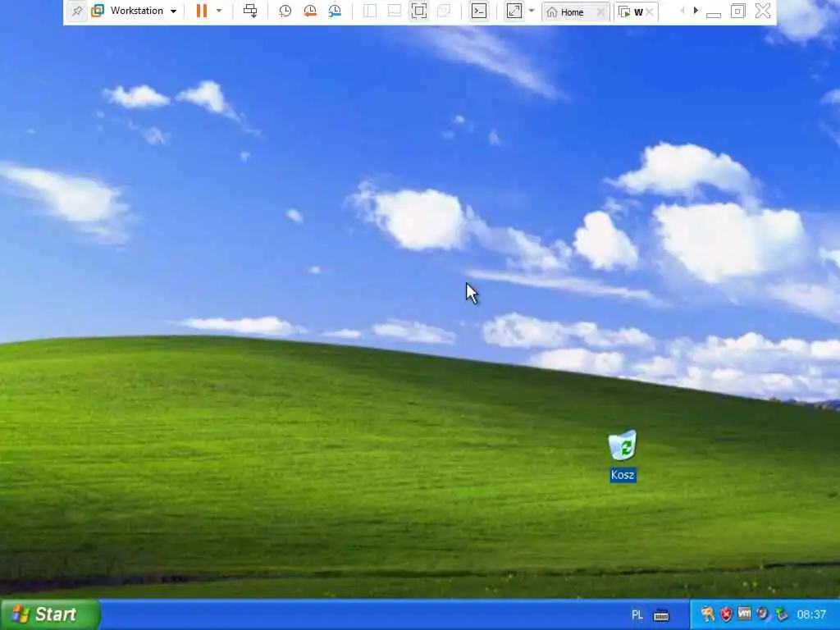Screen dimensions: 840x630
Task: Close the VMware window with the X
Action: coord(763,11)
